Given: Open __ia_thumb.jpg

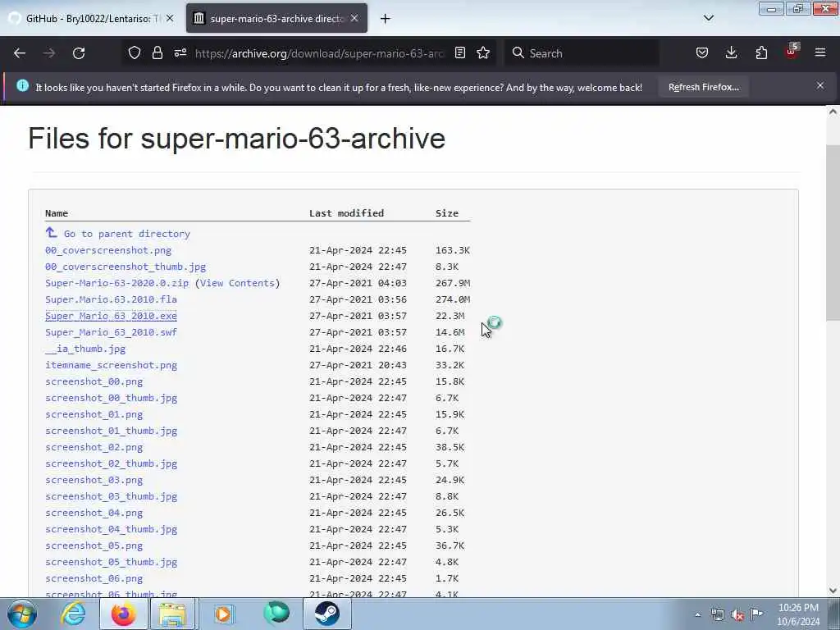Looking at the screenshot, I should pos(85,349).
